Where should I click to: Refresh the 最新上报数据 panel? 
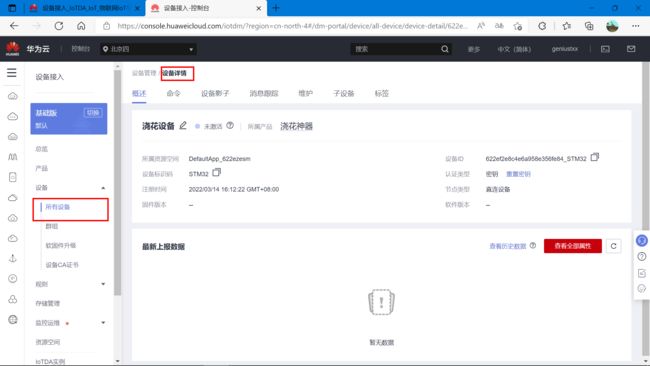(614, 246)
